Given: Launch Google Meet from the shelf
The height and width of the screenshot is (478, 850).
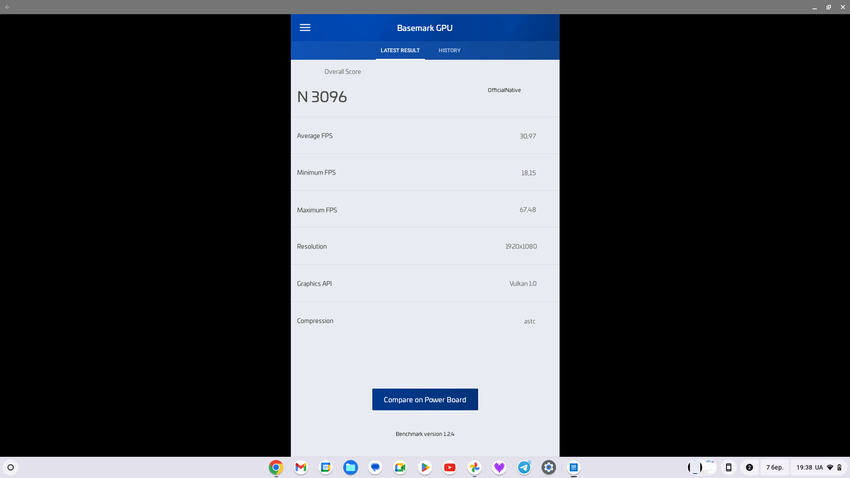Looking at the screenshot, I should click(x=400, y=467).
